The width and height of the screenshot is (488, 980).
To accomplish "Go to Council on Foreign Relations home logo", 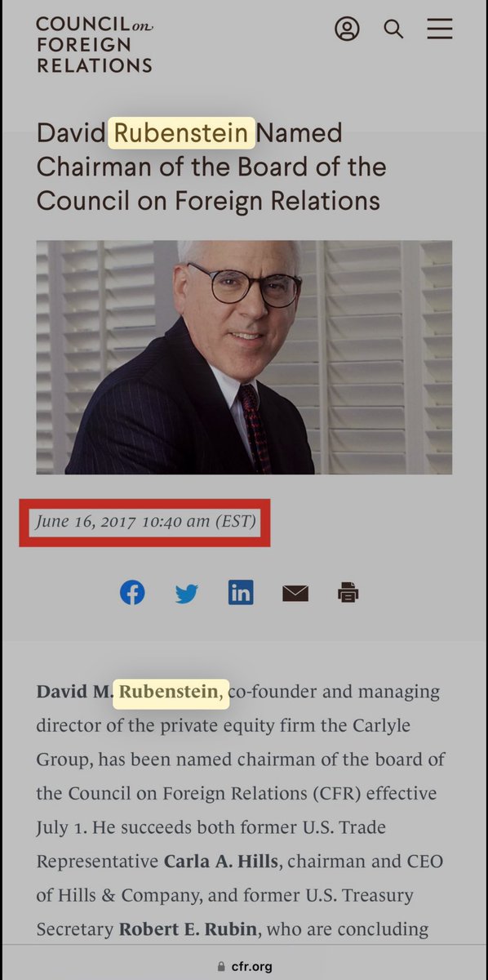I will tap(95, 45).
